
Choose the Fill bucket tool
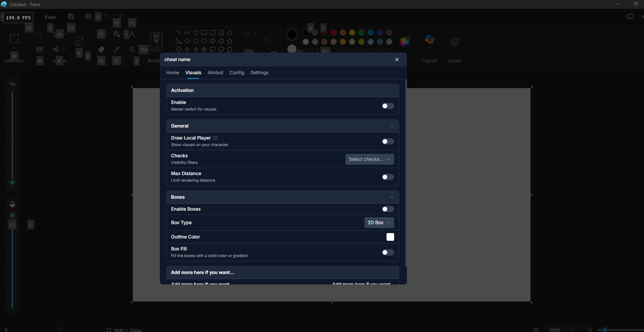tap(117, 34)
